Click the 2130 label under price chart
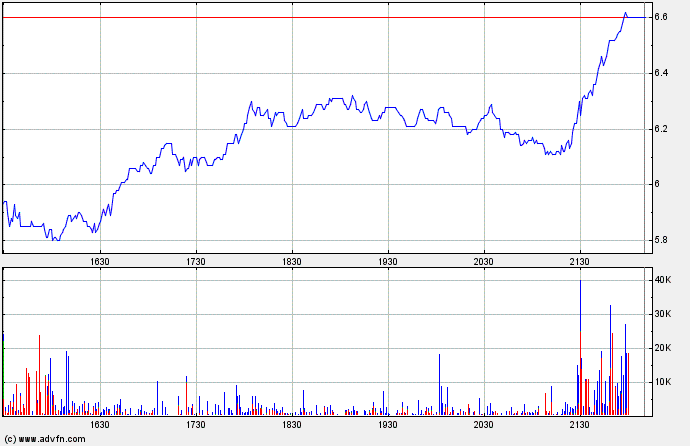690x446 pixels. tap(580, 262)
